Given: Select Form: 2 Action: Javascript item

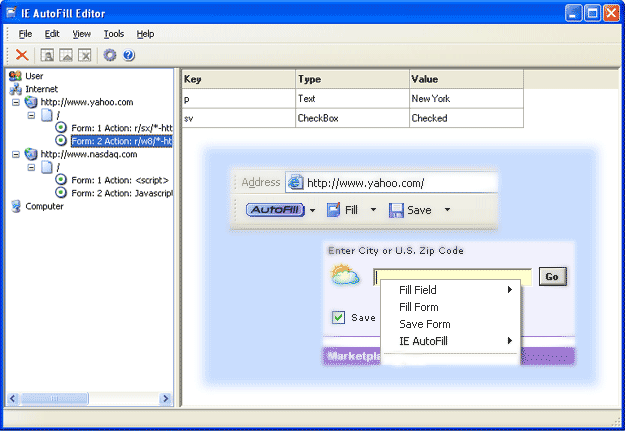Looking at the screenshot, I should click(x=121, y=193).
